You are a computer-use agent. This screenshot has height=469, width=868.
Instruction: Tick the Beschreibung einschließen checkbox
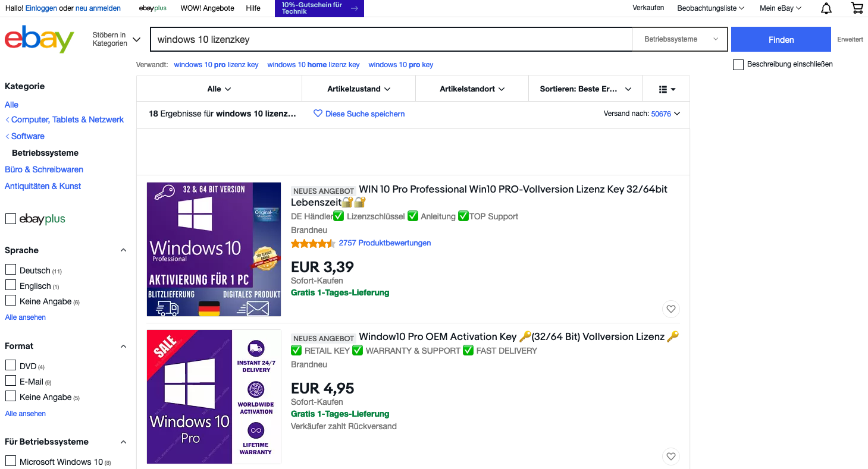pos(738,65)
